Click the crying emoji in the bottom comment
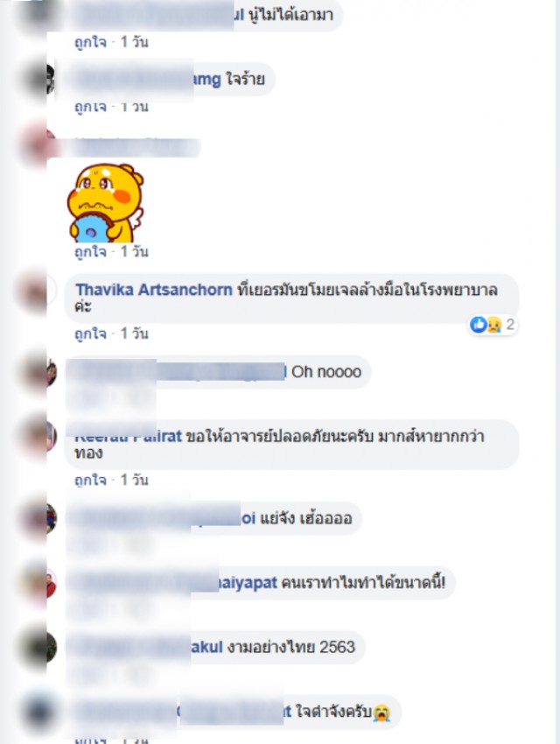This screenshot has height=744, width=560. [381, 712]
